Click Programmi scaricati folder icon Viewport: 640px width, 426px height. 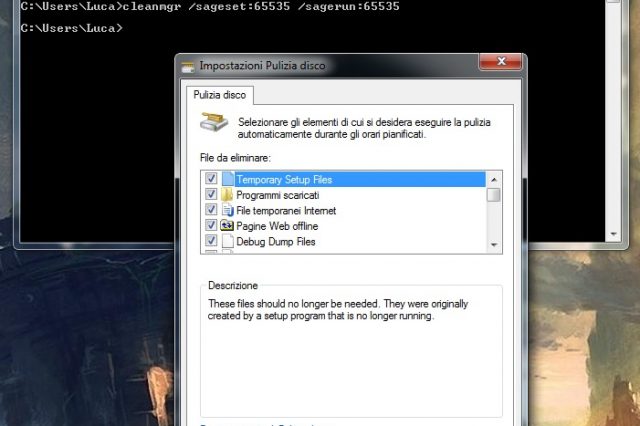point(227,195)
